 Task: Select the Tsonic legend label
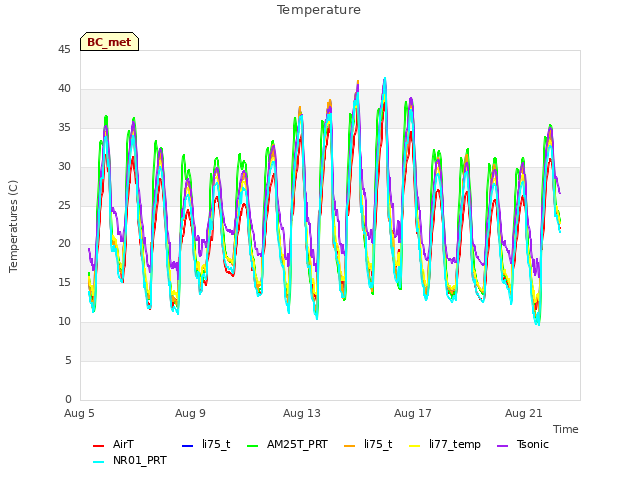(x=533, y=444)
